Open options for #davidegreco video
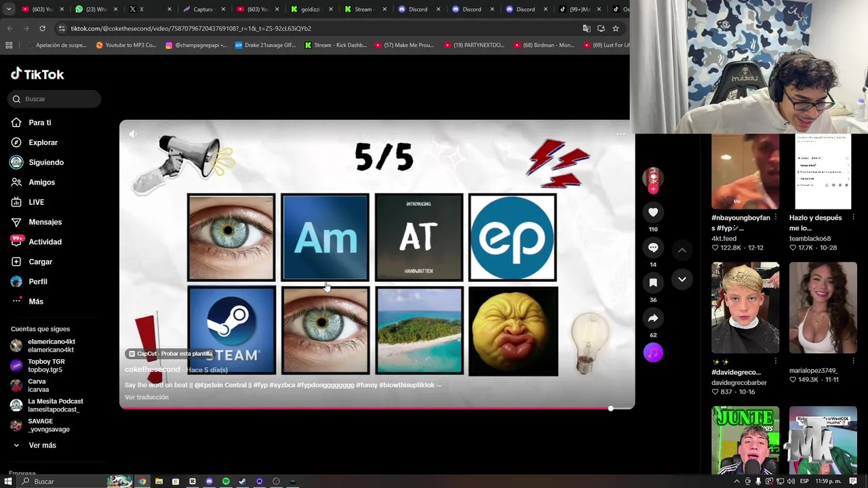868x488 pixels. pos(775,362)
